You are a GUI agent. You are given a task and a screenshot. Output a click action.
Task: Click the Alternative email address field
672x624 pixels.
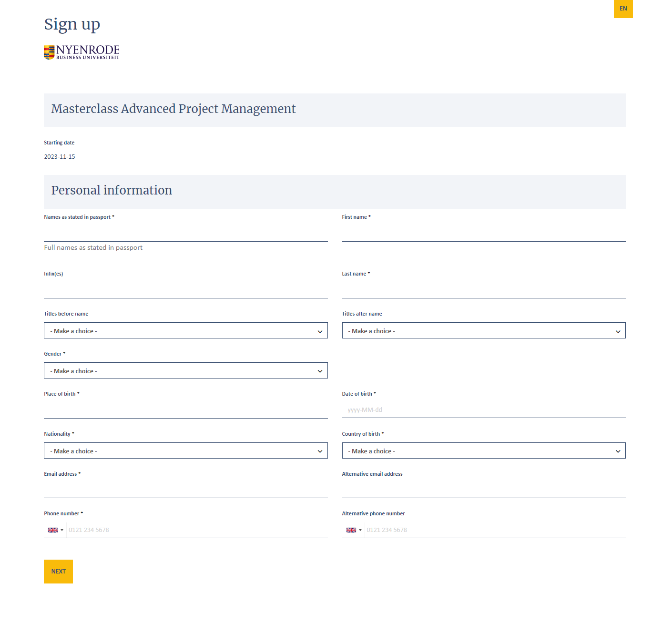[x=483, y=490]
